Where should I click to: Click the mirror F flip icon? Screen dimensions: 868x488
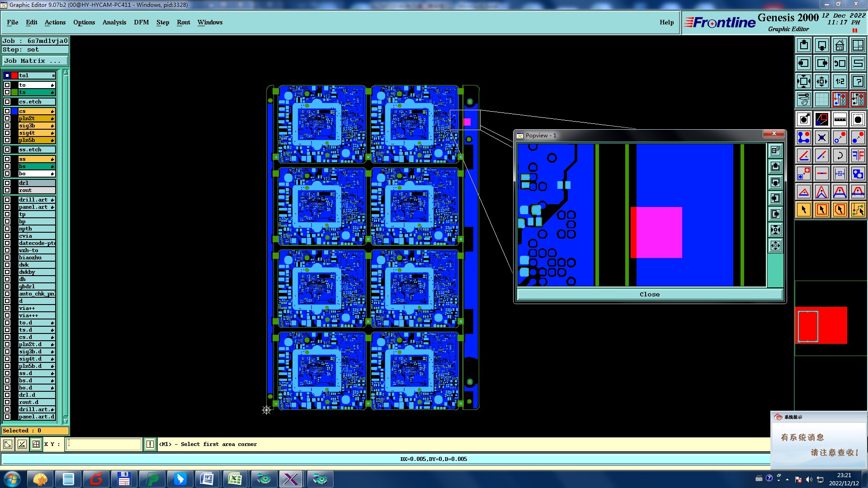click(858, 155)
